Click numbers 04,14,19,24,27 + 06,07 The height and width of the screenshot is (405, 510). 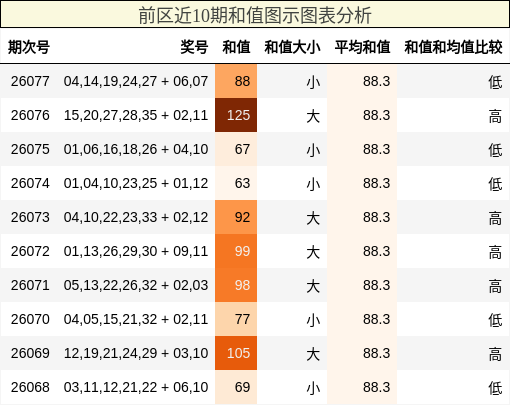pos(136,81)
